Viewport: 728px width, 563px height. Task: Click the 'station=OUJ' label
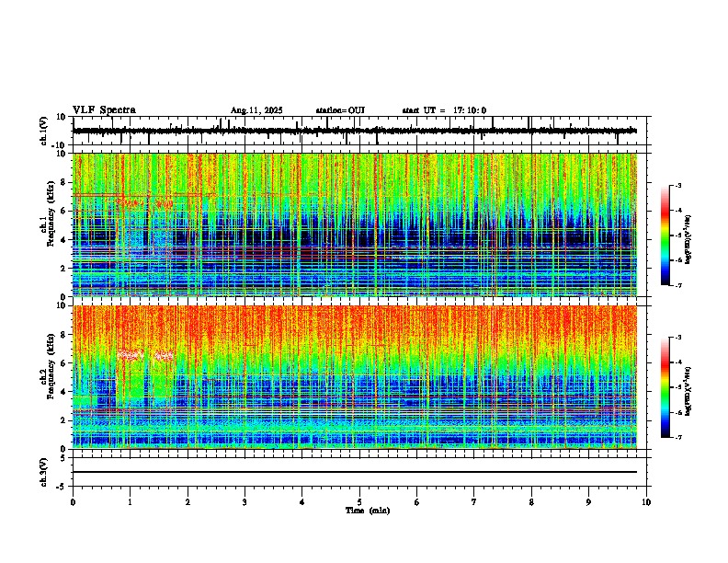point(340,110)
